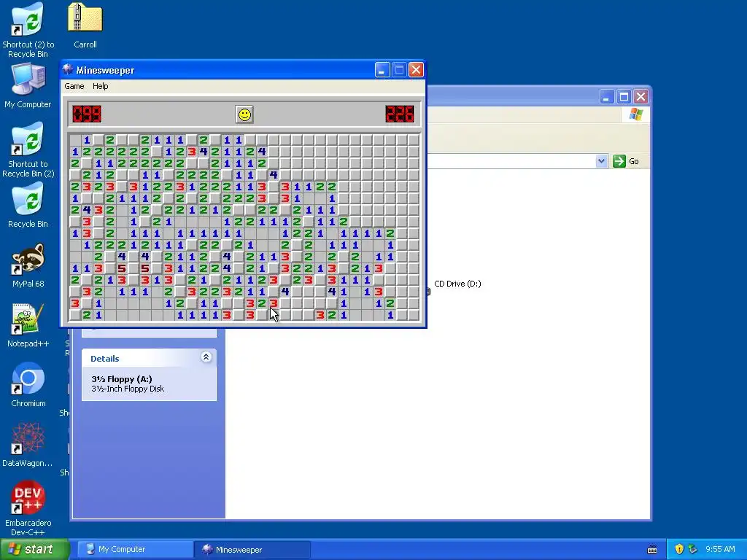Close the My Computer window
The image size is (747, 560).
point(640,97)
